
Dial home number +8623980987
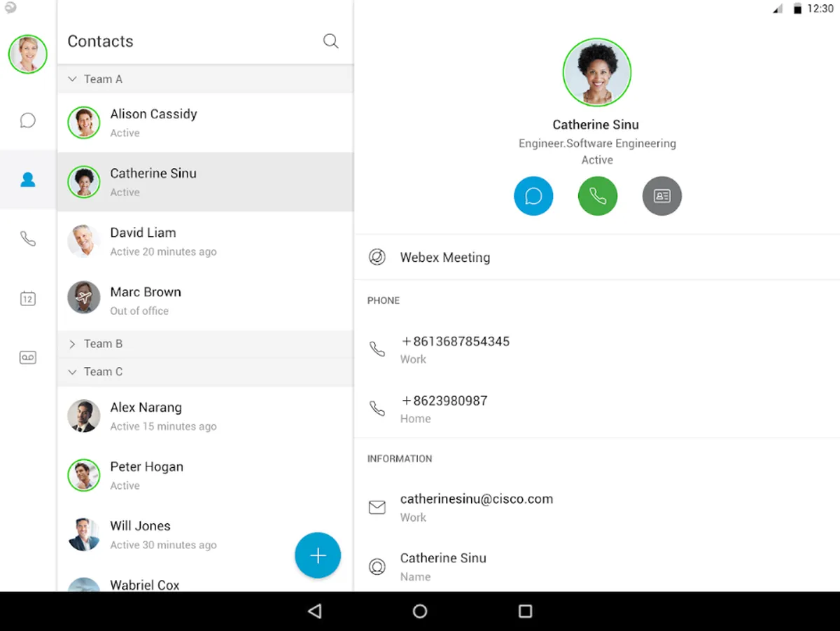(x=597, y=409)
